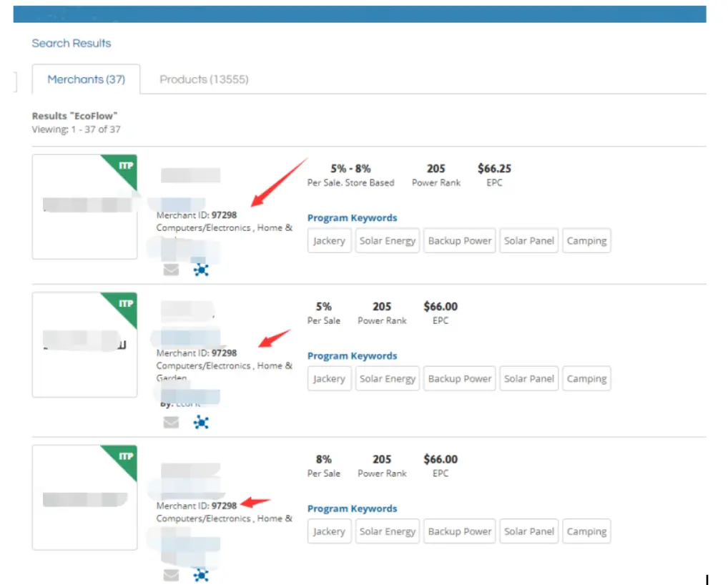The image size is (728, 585).
Task: Open the Products (13555) tab
Action: [204, 79]
